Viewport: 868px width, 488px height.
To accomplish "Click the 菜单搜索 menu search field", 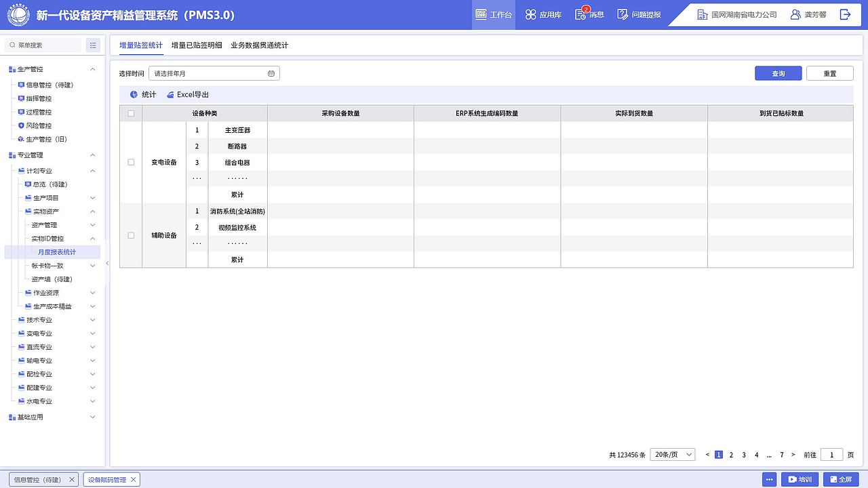I will (x=43, y=45).
